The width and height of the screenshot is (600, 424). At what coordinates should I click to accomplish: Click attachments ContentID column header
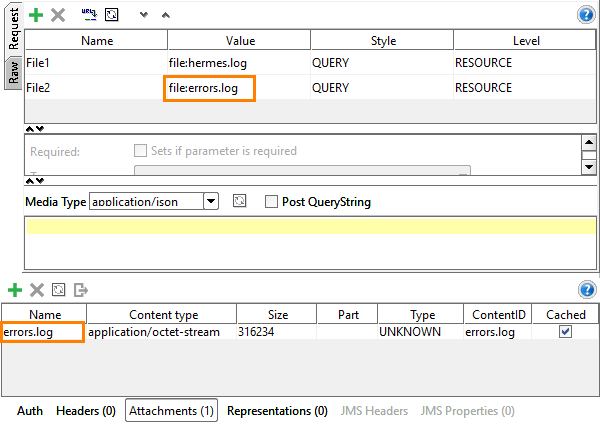[x=498, y=314]
